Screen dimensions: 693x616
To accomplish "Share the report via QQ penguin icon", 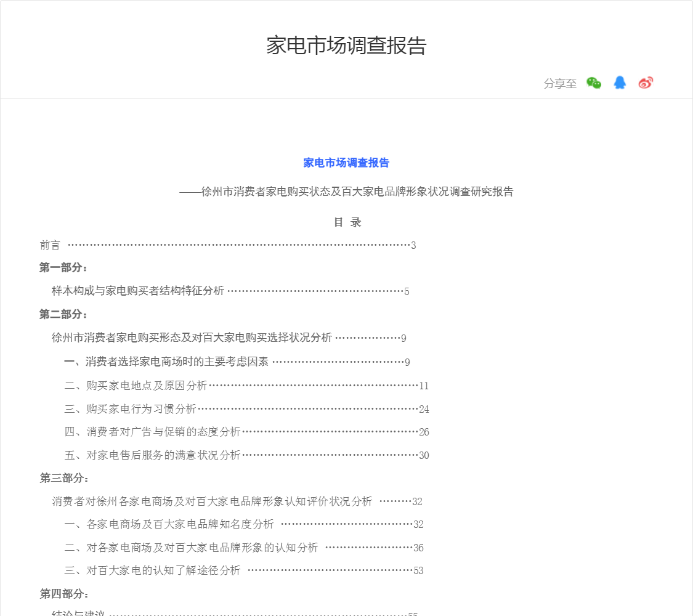I will pos(620,83).
